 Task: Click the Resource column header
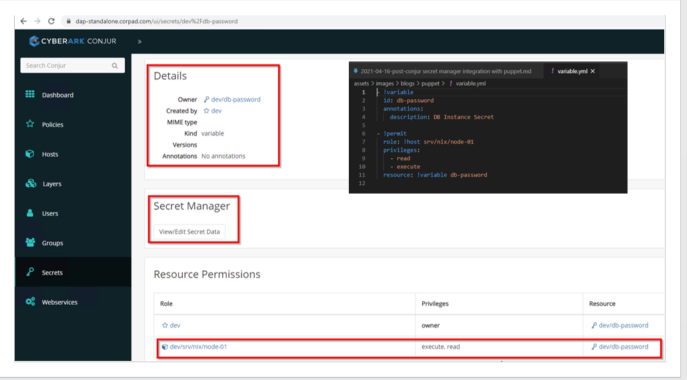tap(602, 303)
